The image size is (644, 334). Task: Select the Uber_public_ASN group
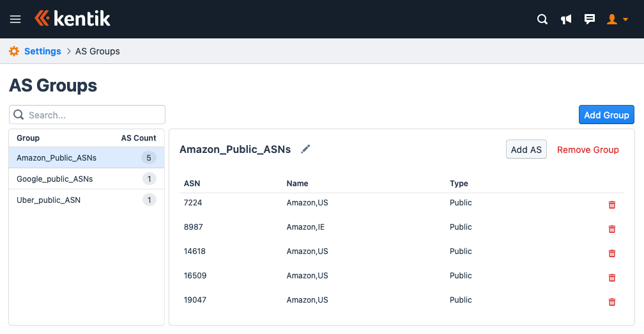[87, 200]
